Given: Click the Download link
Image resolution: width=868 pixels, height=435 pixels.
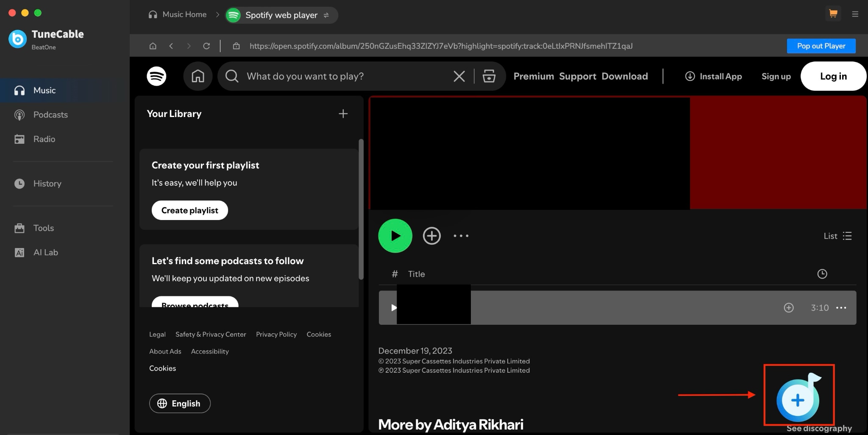Looking at the screenshot, I should [625, 76].
